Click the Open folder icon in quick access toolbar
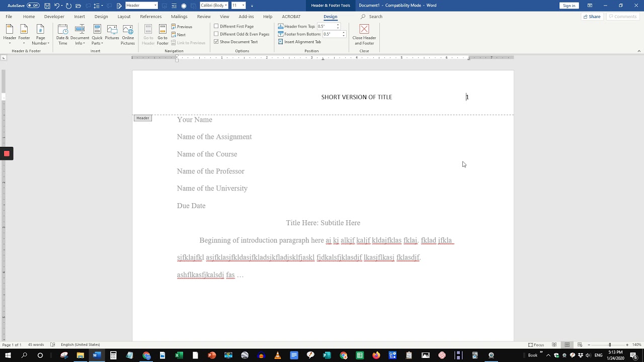Viewport: 644px width, 362px height. (x=78, y=6)
